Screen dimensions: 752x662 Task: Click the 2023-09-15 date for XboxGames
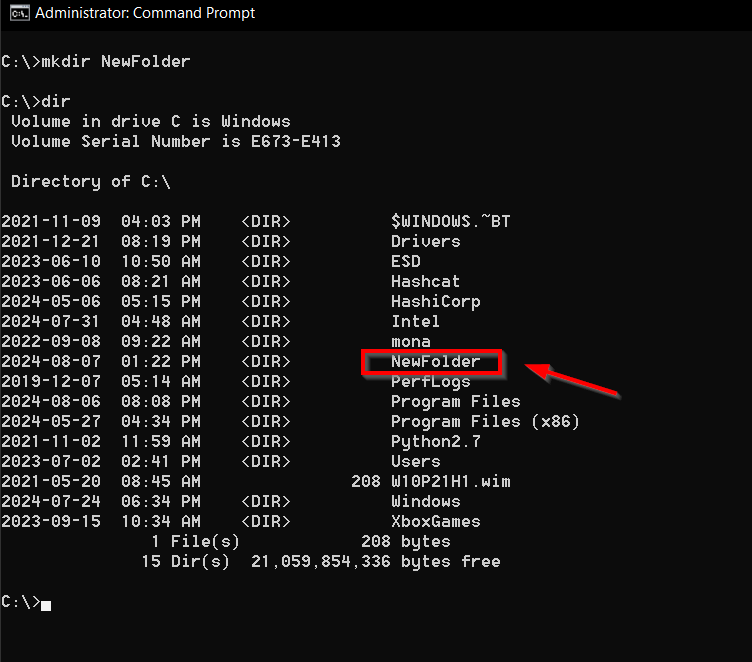pos(51,521)
